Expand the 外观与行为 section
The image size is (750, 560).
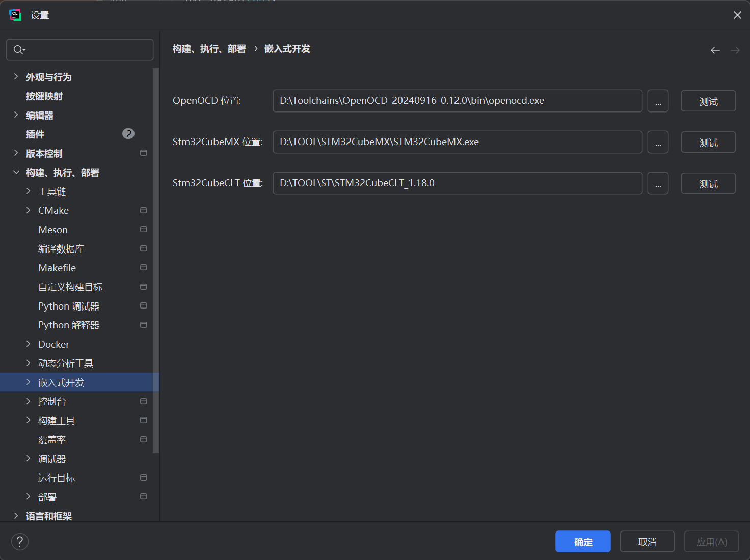click(16, 77)
